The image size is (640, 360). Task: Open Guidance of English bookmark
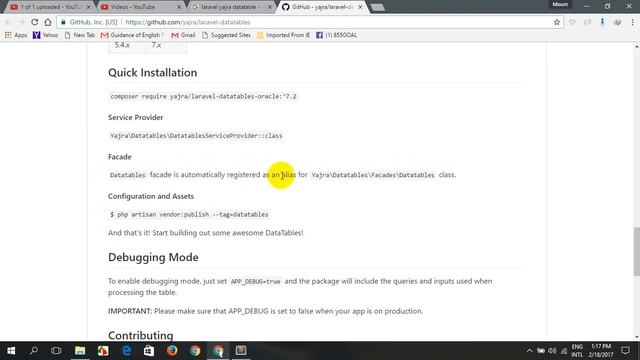132,35
